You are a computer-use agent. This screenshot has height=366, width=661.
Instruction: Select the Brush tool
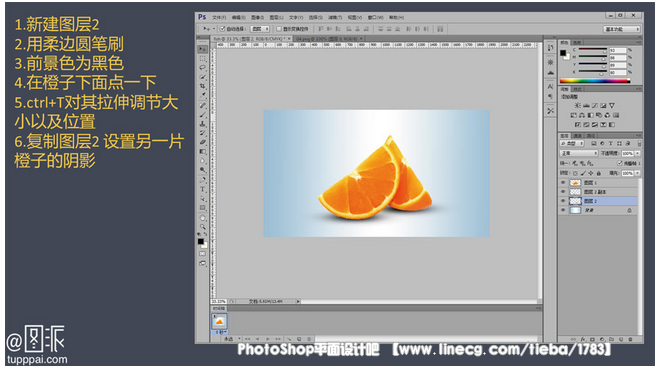203,115
